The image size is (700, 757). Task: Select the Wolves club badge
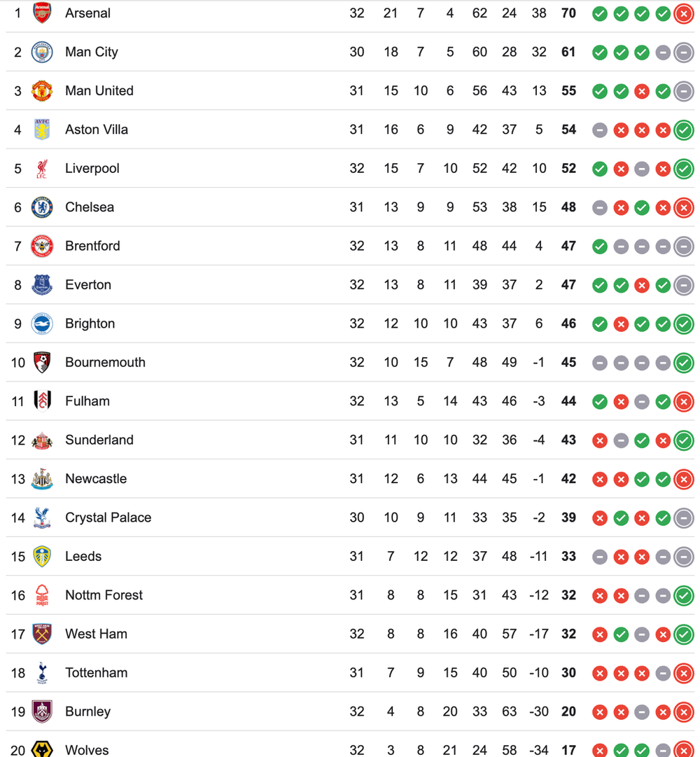coord(42,749)
